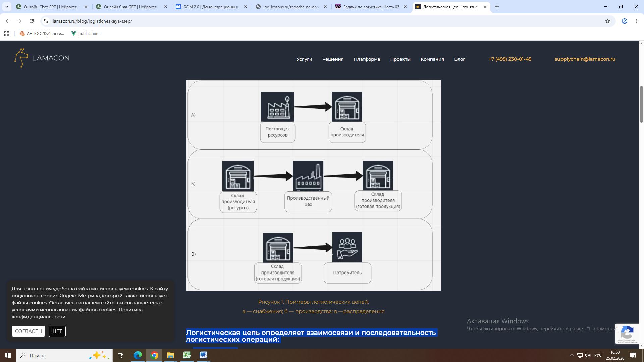Screen dimensions: 644x362
Task: Show hidden system tray icons
Action: [572, 355]
